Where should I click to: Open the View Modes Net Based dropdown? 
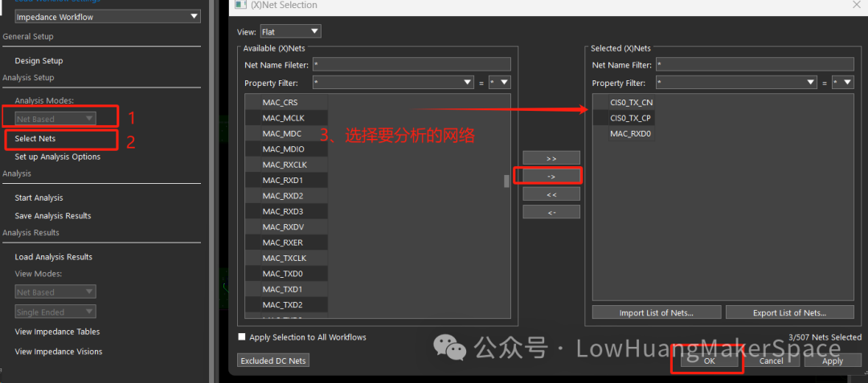tap(55, 291)
